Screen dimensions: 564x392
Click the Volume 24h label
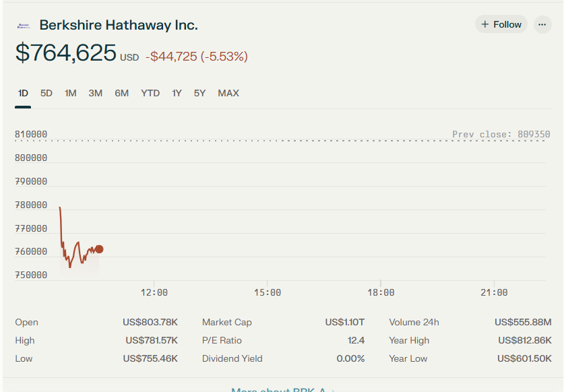click(414, 322)
